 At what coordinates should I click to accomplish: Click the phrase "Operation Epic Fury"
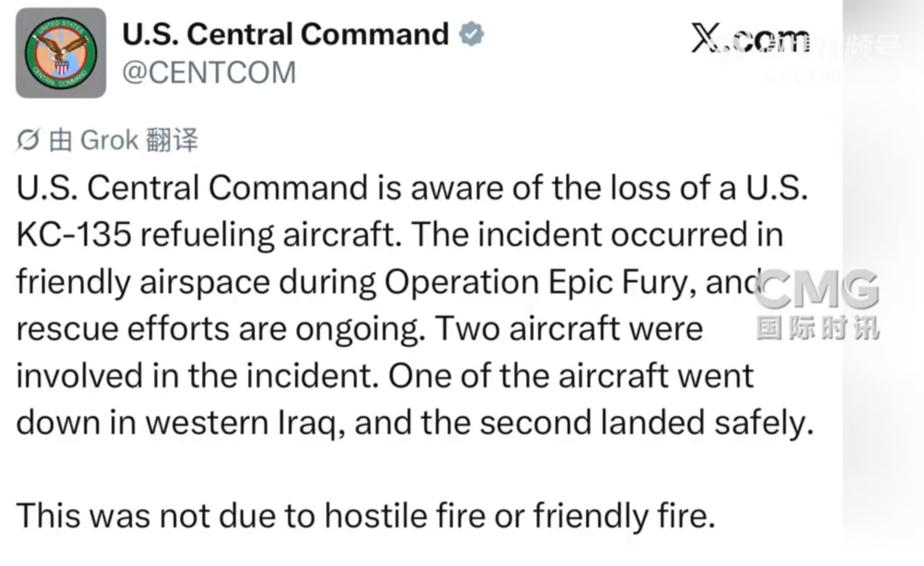point(536,282)
